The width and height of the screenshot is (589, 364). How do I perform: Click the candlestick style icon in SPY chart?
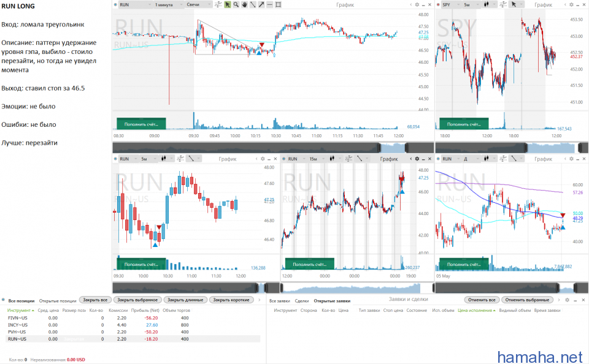[x=487, y=4]
